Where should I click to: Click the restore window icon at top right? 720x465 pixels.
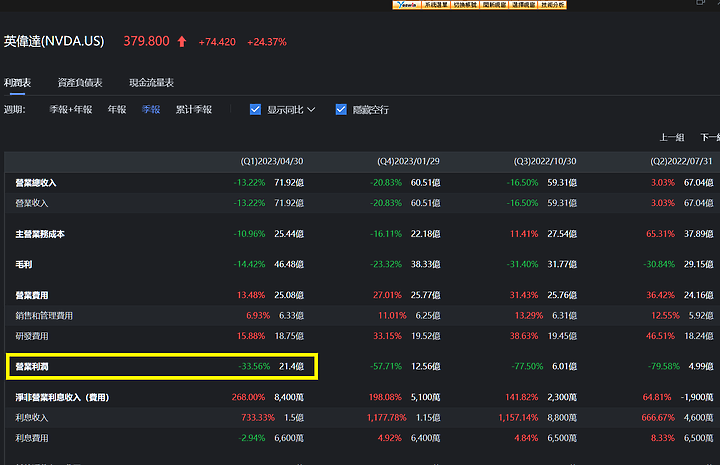tap(700, 2)
